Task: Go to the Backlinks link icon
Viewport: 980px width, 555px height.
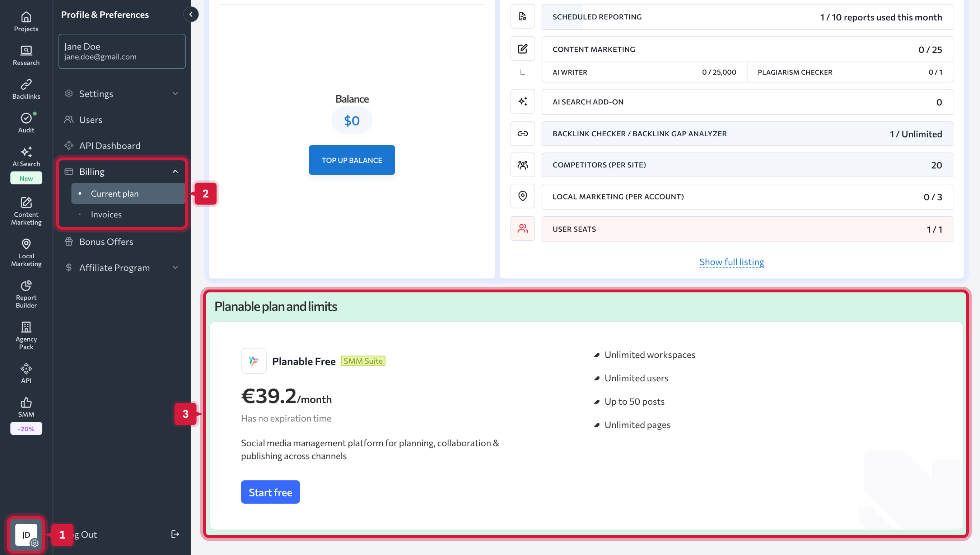Action: tap(26, 84)
